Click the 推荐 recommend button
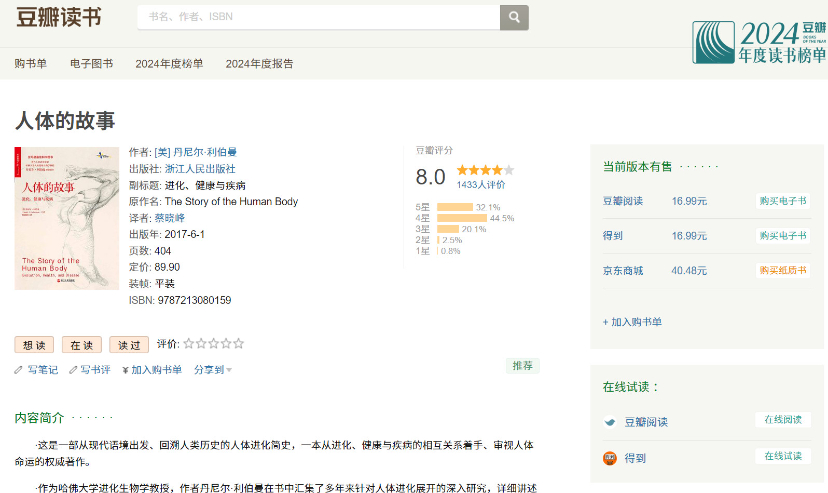The height and width of the screenshot is (493, 828). pyautogui.click(x=522, y=366)
